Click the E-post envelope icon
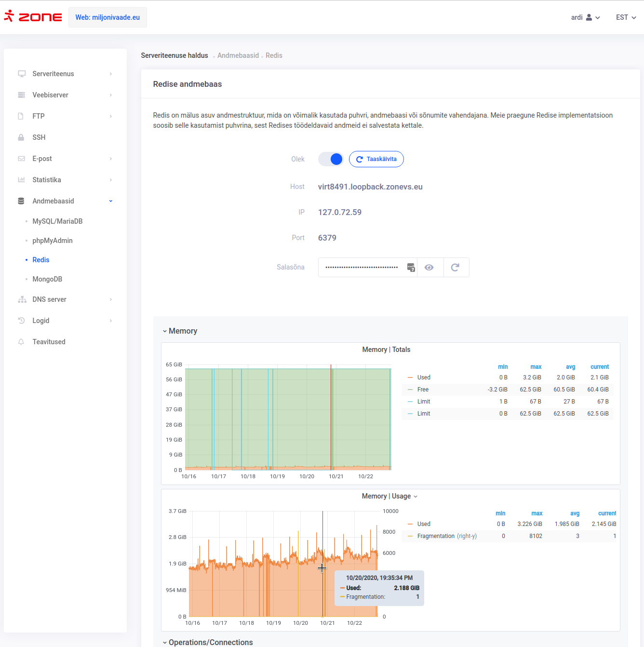This screenshot has height=647, width=644. [x=21, y=159]
